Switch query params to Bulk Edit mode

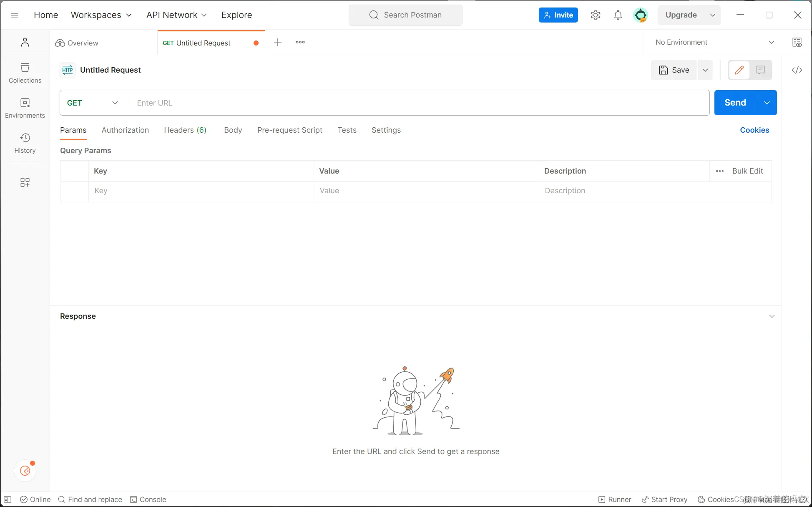click(x=747, y=171)
